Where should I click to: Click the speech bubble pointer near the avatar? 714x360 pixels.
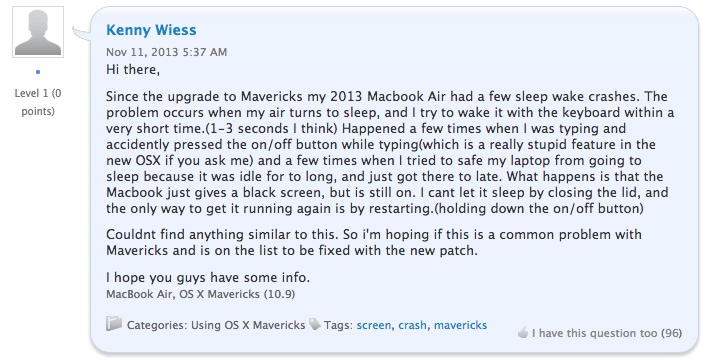(x=82, y=33)
